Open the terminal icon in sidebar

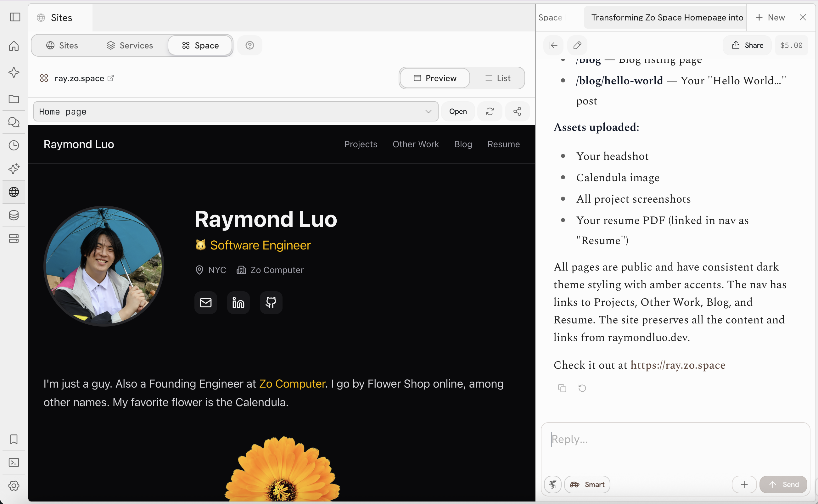14,463
